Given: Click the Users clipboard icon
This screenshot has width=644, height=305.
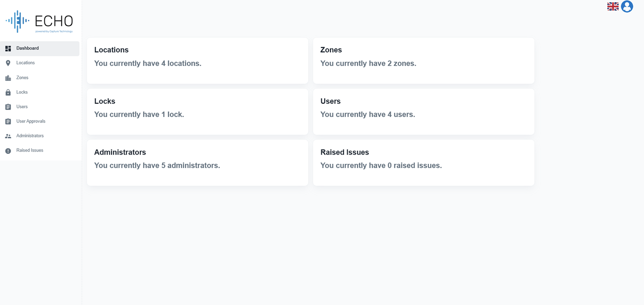Looking at the screenshot, I should point(8,107).
